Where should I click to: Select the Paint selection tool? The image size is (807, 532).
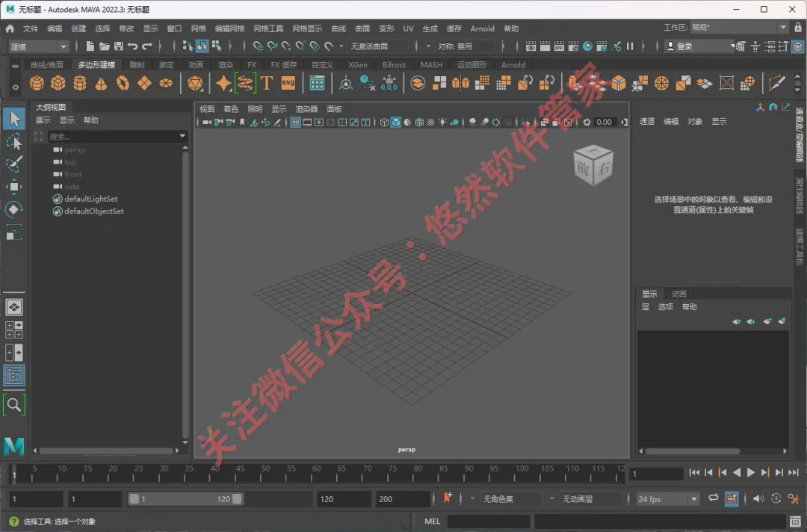coord(14,164)
